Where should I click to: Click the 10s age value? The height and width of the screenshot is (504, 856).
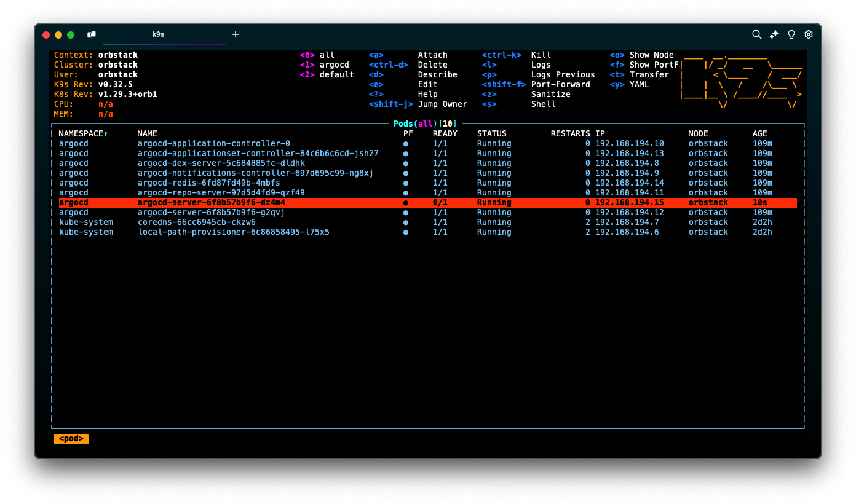point(760,203)
